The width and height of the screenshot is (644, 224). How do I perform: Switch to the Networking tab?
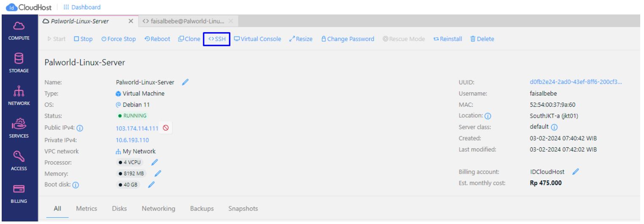[x=158, y=209]
